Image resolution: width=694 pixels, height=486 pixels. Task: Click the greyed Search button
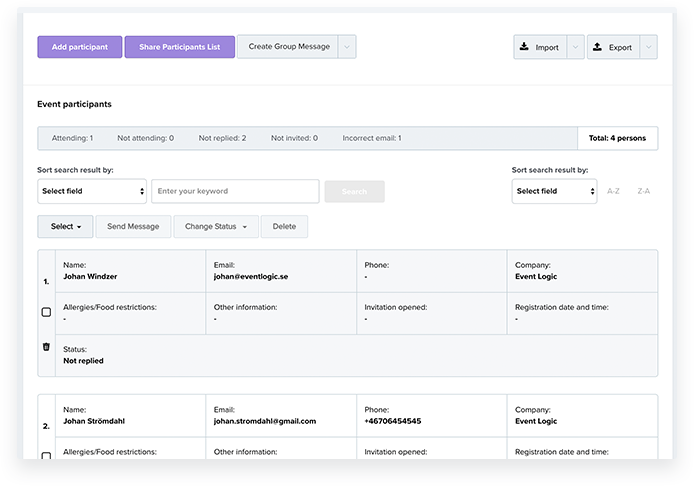(355, 192)
